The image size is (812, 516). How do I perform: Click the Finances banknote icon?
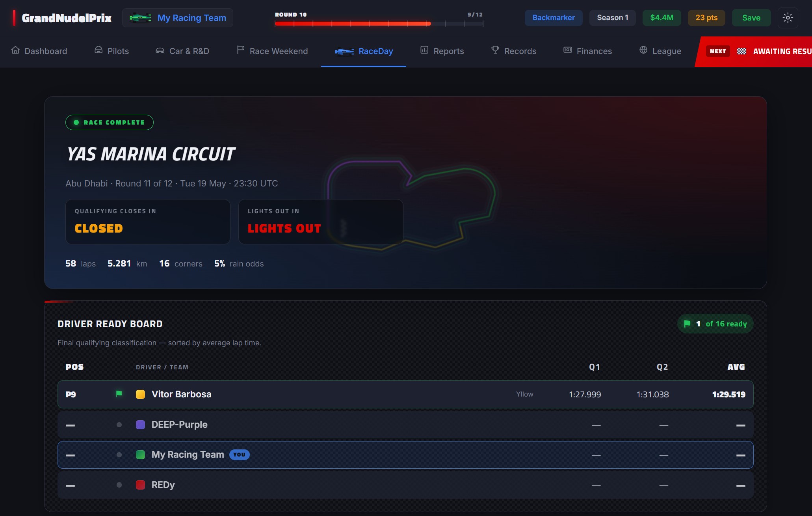click(568, 50)
